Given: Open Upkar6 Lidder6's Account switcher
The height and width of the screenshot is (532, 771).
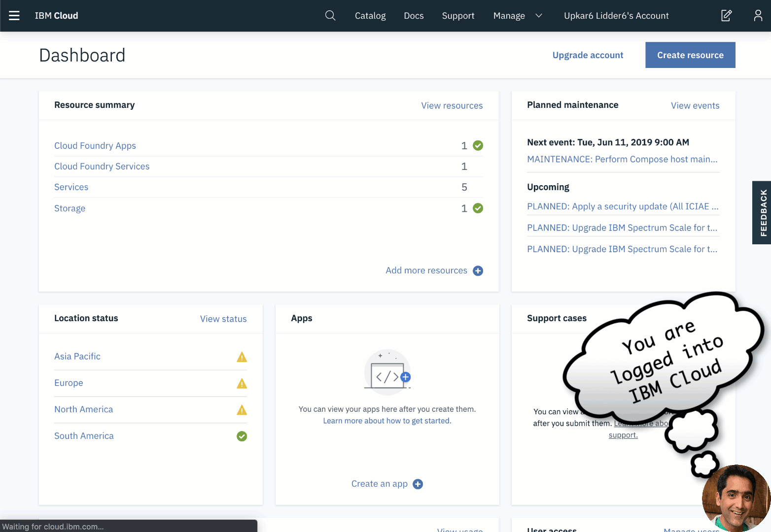Looking at the screenshot, I should 616,16.
